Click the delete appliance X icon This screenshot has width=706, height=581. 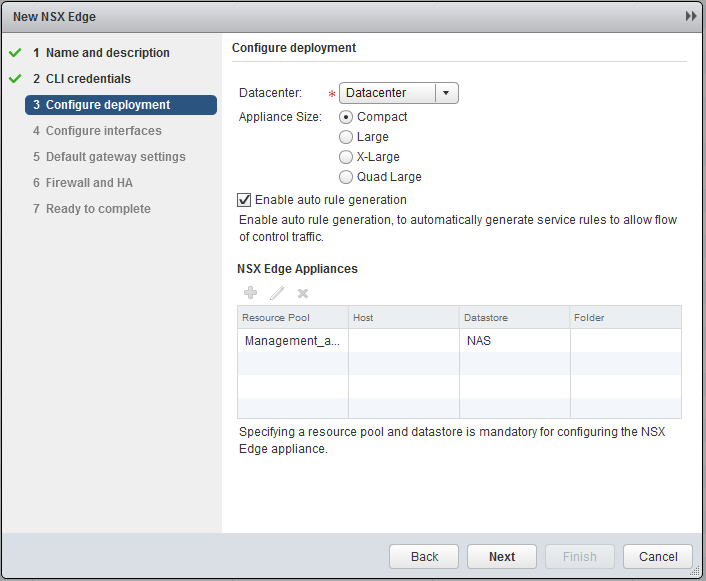303,293
